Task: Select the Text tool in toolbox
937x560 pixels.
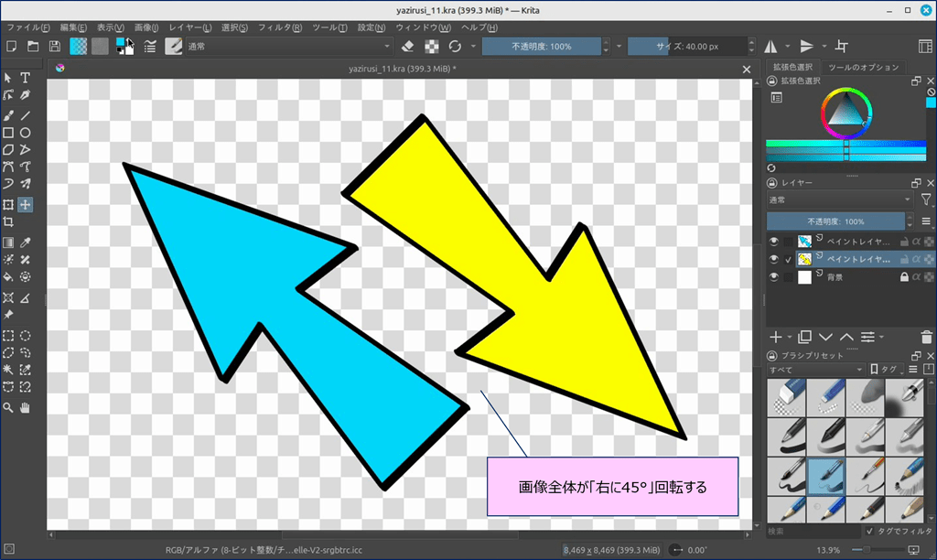Action: click(x=26, y=78)
